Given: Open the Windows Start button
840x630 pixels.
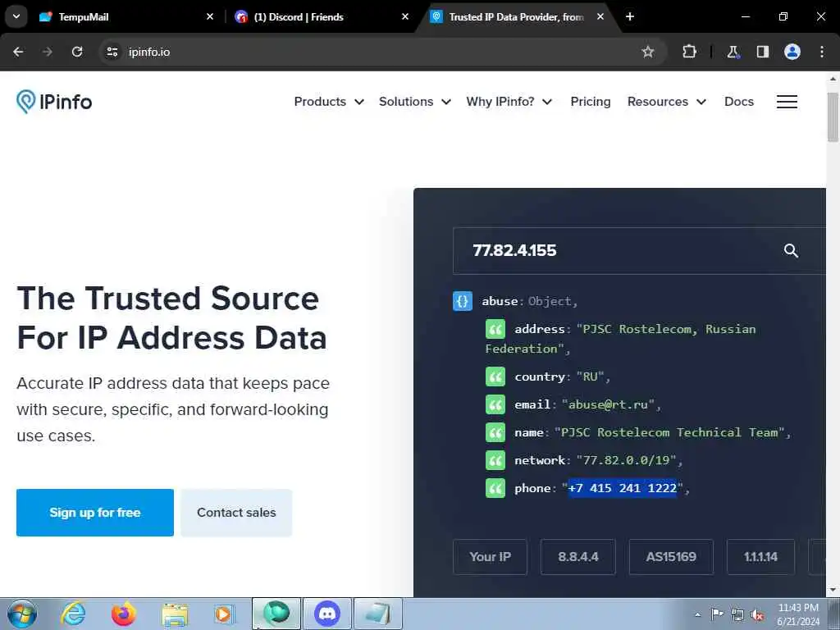Looking at the screenshot, I should pyautogui.click(x=22, y=614).
